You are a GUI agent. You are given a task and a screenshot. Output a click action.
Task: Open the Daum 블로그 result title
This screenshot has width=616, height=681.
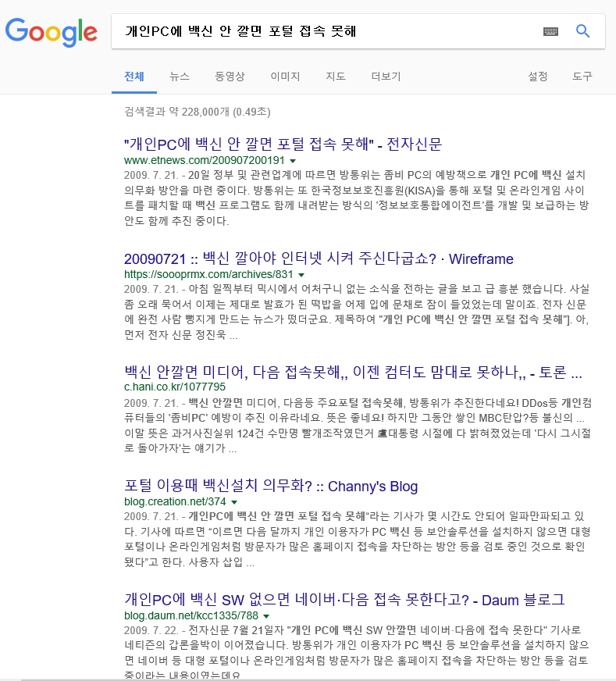click(x=344, y=600)
